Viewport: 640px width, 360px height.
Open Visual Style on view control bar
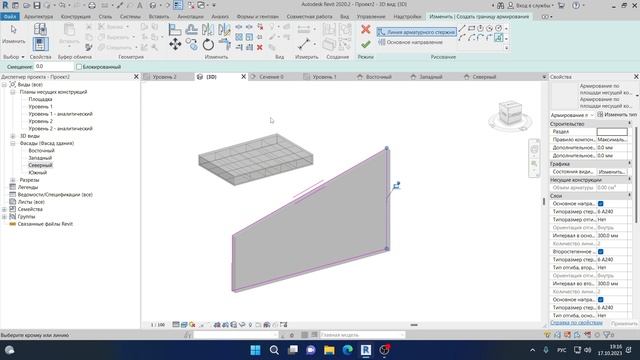click(184, 325)
